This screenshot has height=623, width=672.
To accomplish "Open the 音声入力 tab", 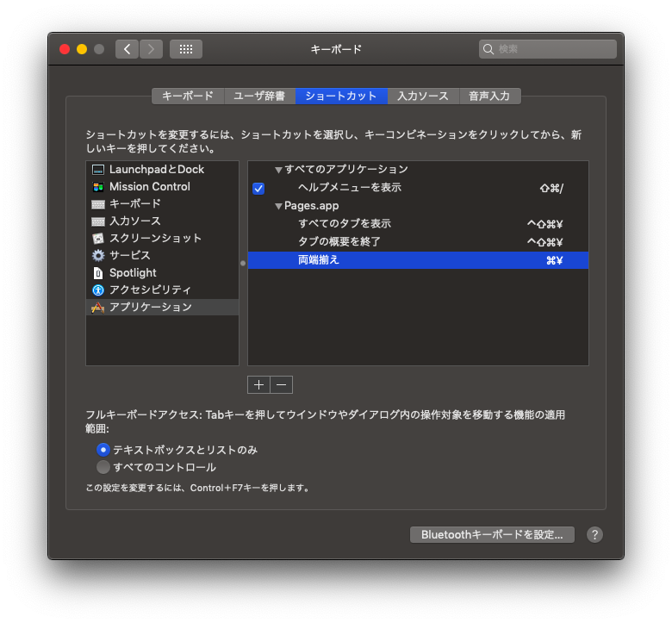I will click(x=489, y=96).
